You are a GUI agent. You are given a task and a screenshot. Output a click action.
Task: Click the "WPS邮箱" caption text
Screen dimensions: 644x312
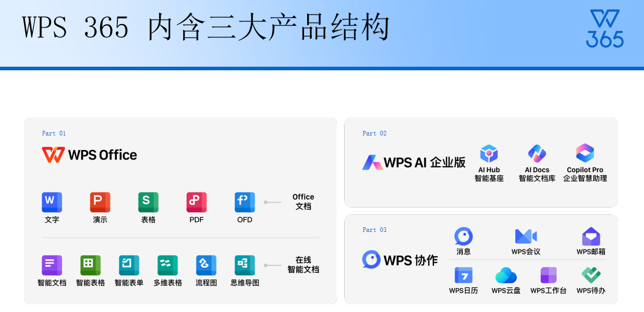[591, 252]
